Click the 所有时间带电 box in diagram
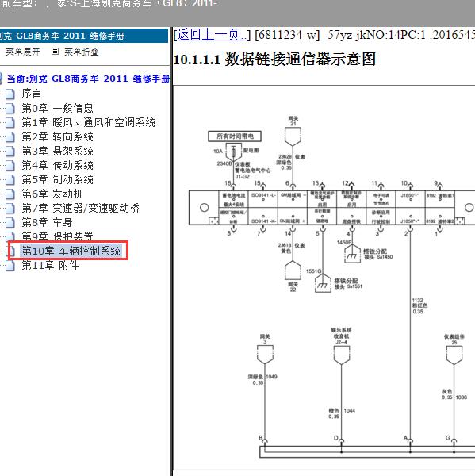The image size is (475, 476). (235, 136)
